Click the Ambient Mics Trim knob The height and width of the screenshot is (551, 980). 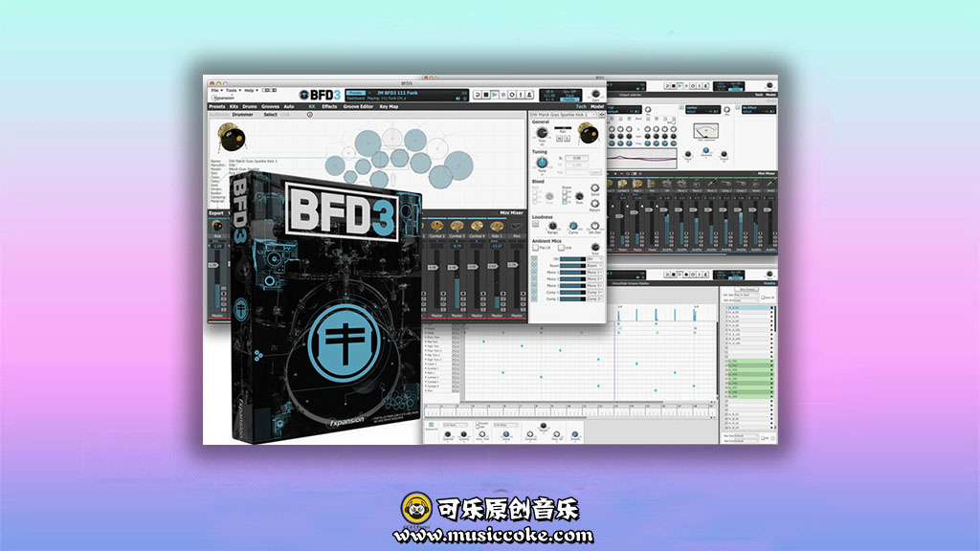pos(595,248)
